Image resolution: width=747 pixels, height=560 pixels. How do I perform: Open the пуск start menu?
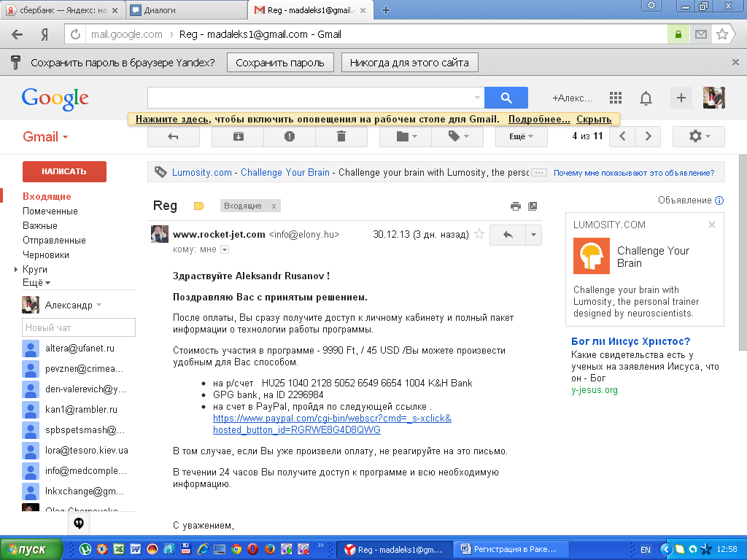click(x=31, y=550)
